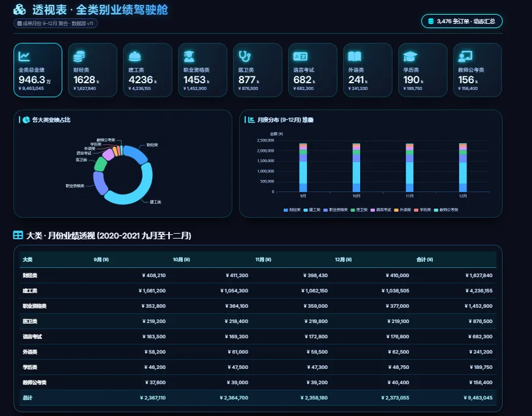Select the 医卫类 877k card value
This screenshot has width=532, height=416.
pos(248,80)
